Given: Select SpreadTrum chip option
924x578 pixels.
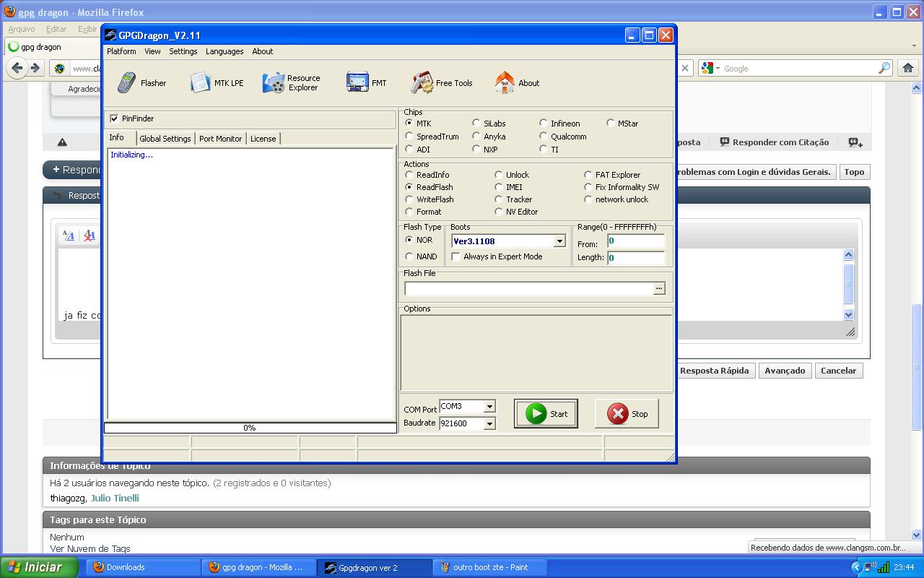Looking at the screenshot, I should click(x=409, y=137).
